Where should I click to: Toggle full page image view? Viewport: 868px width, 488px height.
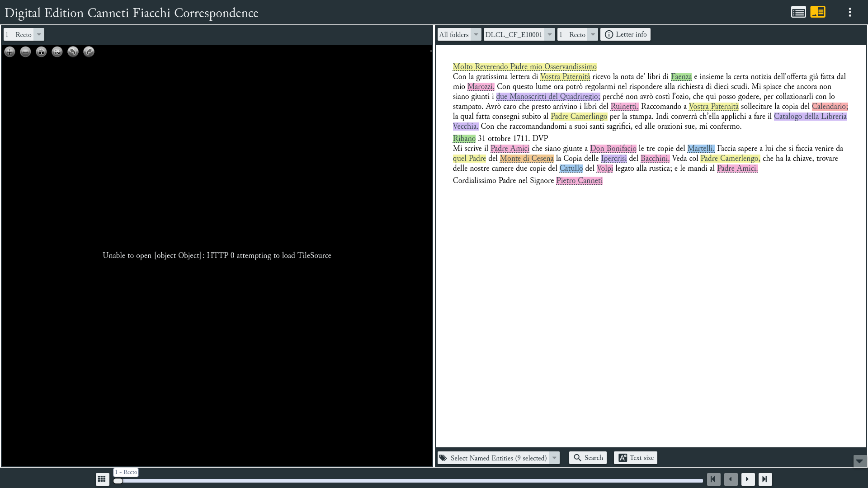[57, 52]
